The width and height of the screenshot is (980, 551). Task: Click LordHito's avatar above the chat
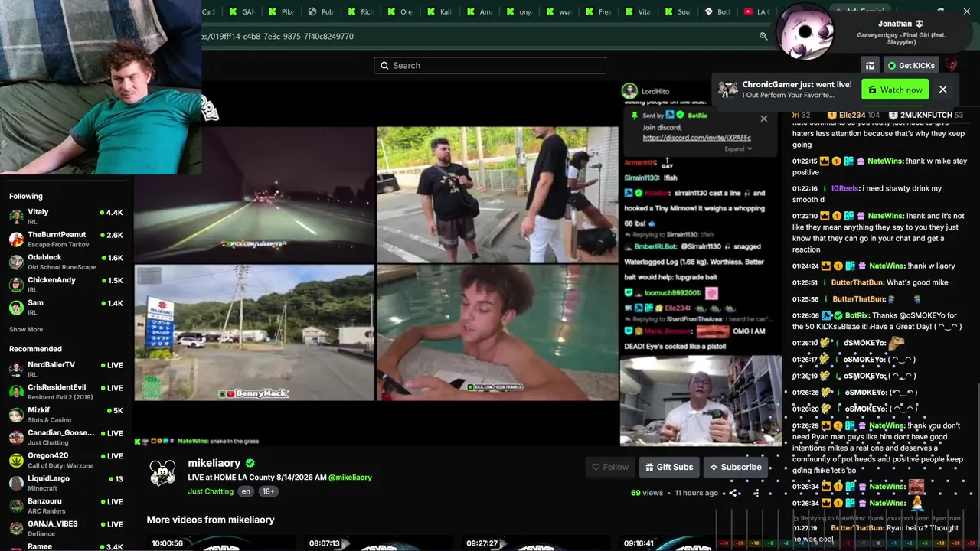(x=629, y=91)
